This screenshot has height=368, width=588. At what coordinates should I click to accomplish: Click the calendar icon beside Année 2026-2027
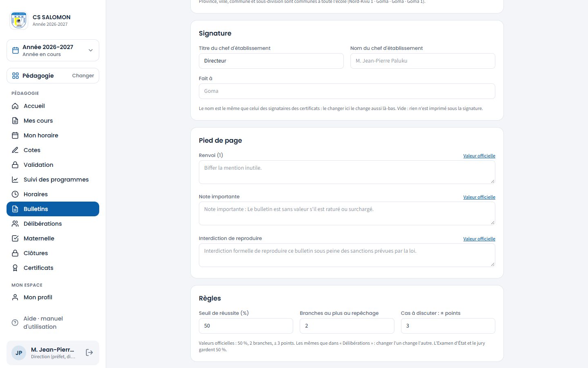(x=16, y=50)
